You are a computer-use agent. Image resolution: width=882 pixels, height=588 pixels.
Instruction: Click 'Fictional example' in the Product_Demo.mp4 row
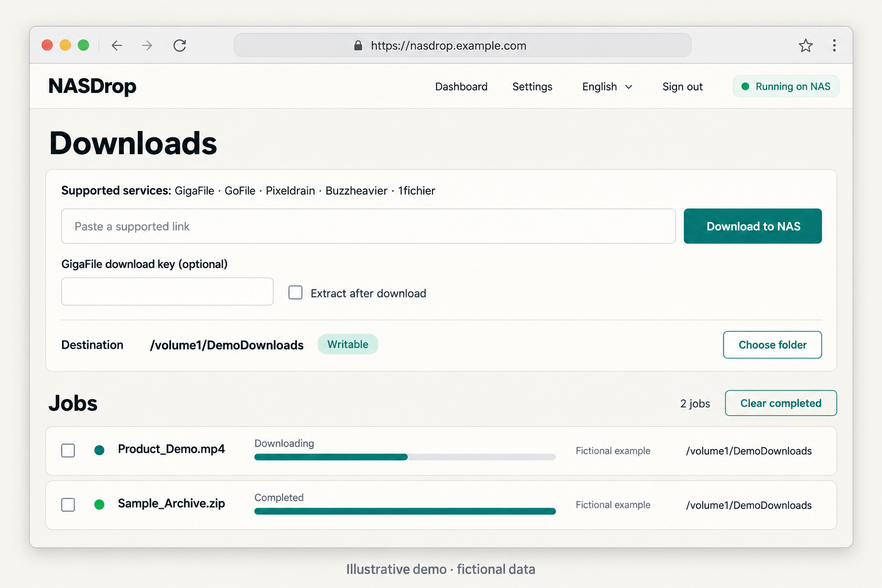coord(613,451)
